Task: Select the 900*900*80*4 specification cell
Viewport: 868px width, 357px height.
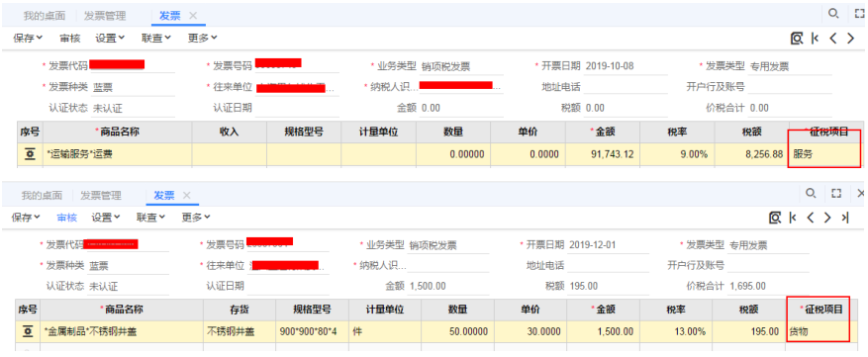Action: pyautogui.click(x=312, y=331)
